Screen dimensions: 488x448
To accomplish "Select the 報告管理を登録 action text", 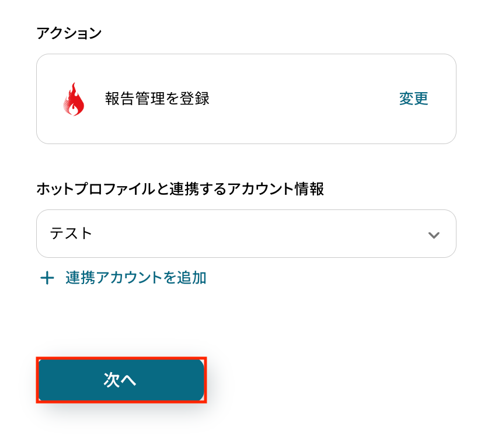I will [x=157, y=99].
